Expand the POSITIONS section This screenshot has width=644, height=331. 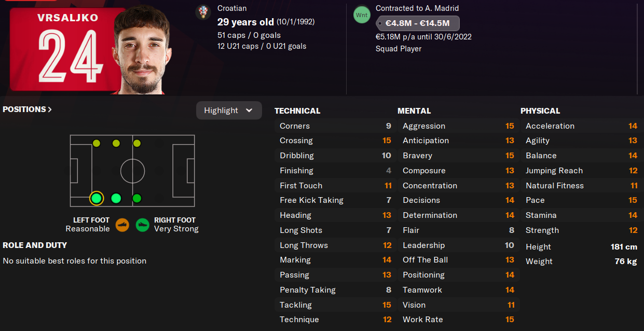(28, 109)
